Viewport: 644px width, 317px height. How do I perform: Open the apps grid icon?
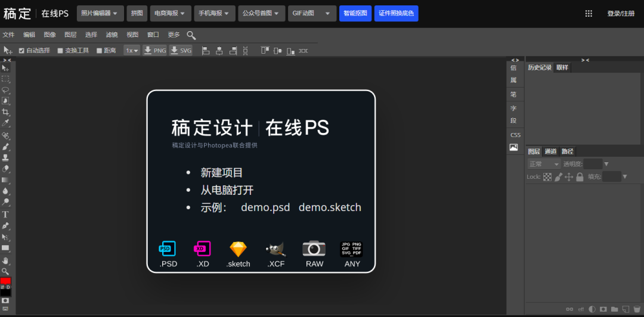pyautogui.click(x=589, y=14)
